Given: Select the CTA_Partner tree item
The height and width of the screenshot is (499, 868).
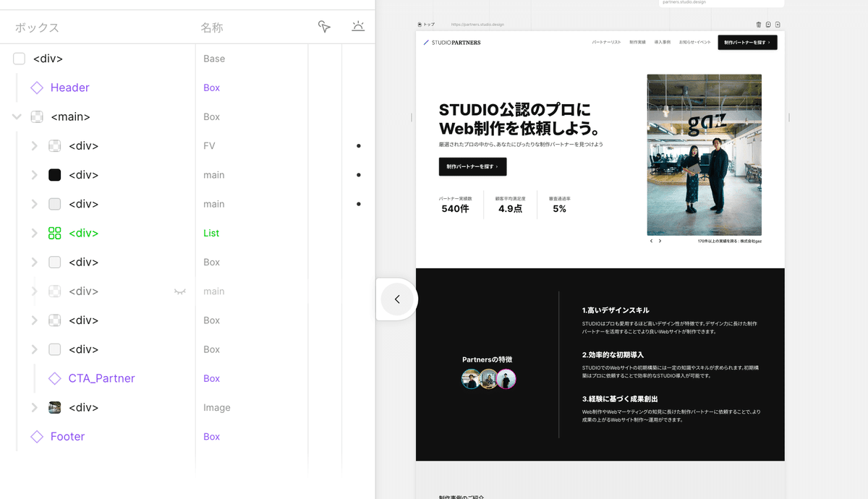Looking at the screenshot, I should [x=102, y=378].
